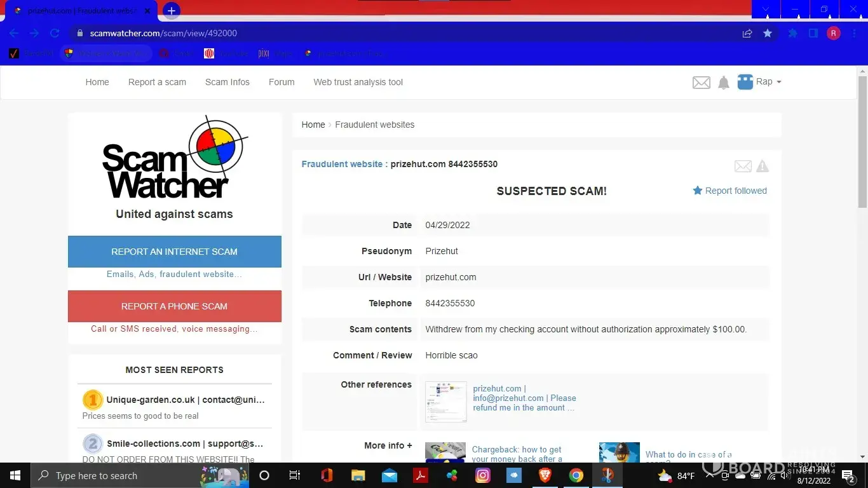Open Instagram from the Windows taskbar
Image resolution: width=868 pixels, height=488 pixels.
(483, 475)
